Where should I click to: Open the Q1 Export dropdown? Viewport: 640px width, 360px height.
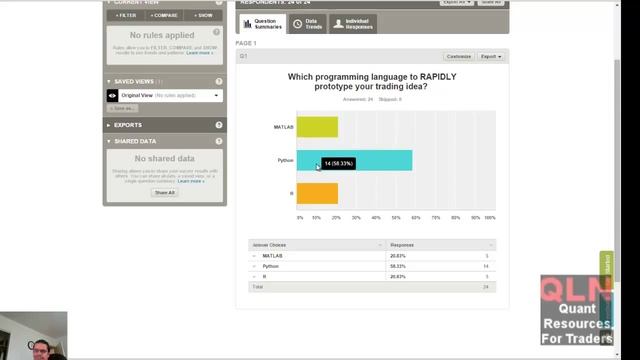click(491, 56)
